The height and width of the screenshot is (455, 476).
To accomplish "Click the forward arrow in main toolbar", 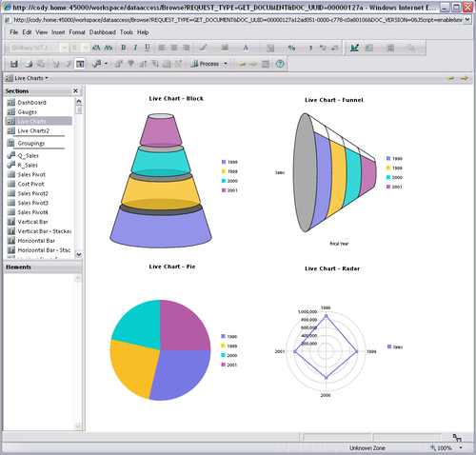I will [253, 64].
